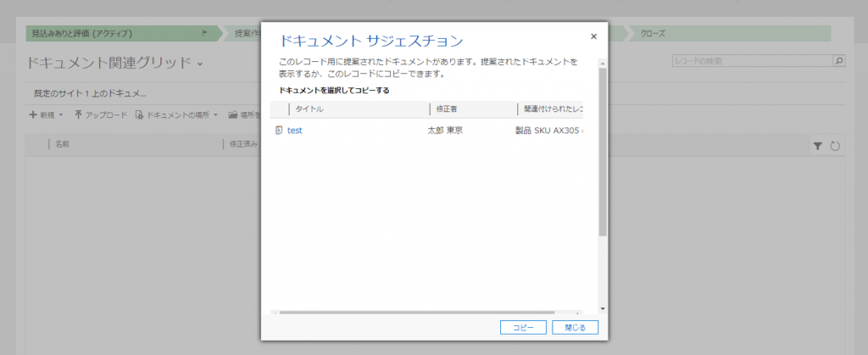Open the ドキュメントの場所 dropdown

[177, 115]
